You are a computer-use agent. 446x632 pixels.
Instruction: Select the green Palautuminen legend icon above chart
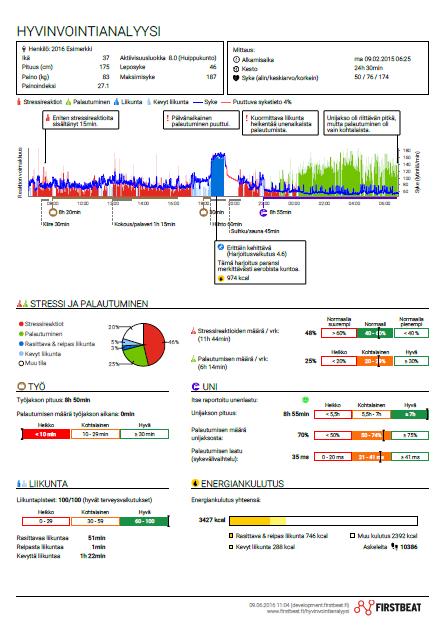pyautogui.click(x=68, y=102)
